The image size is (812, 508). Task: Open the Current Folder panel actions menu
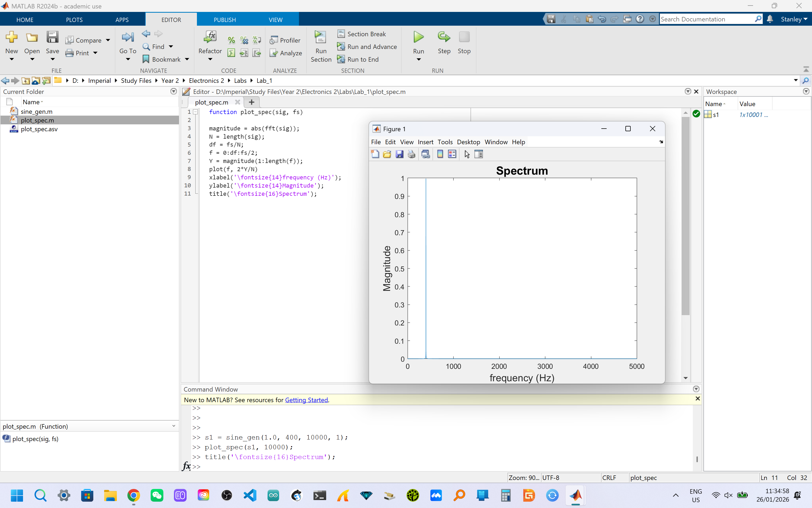pyautogui.click(x=173, y=91)
